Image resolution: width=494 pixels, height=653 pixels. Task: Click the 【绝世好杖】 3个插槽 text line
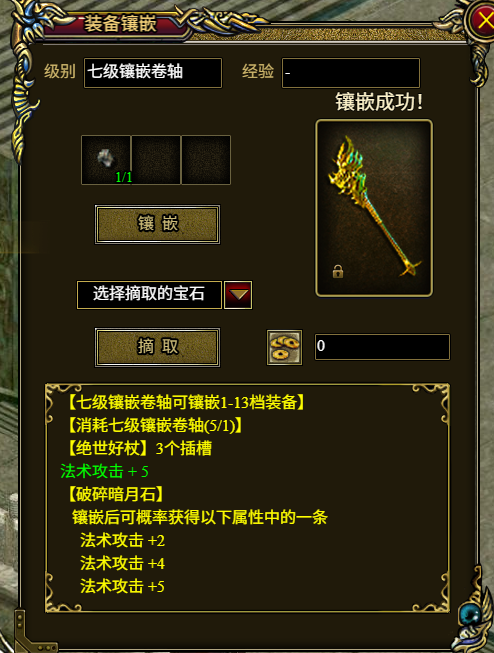140,449
